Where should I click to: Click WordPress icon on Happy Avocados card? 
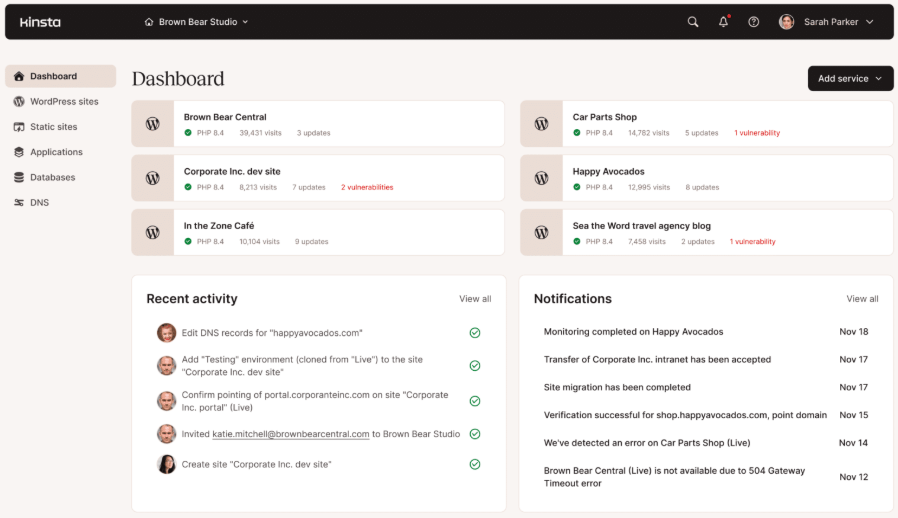[x=541, y=178]
